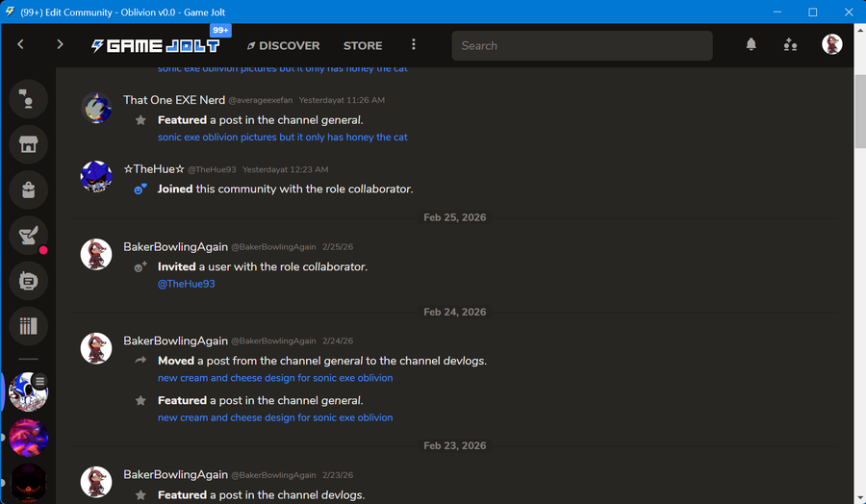
Task: Go to the Store tab
Action: click(363, 45)
